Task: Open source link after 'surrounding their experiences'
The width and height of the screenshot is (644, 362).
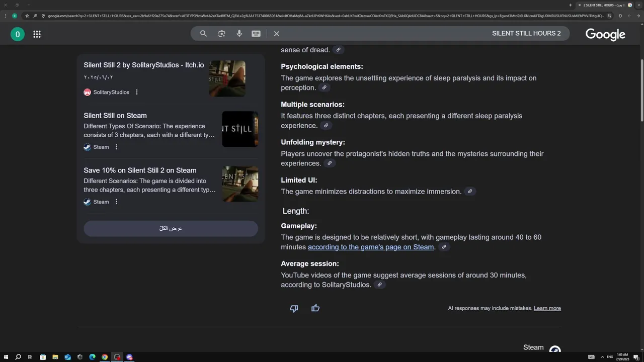Action: [x=330, y=163]
